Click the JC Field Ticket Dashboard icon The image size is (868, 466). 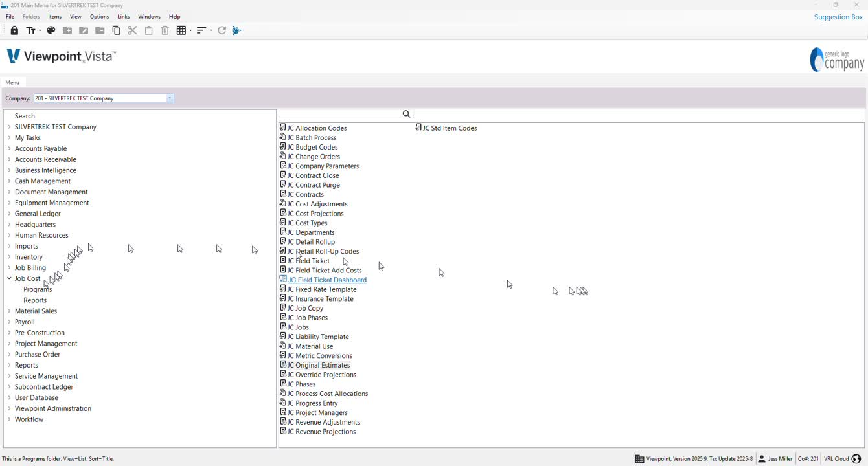283,280
